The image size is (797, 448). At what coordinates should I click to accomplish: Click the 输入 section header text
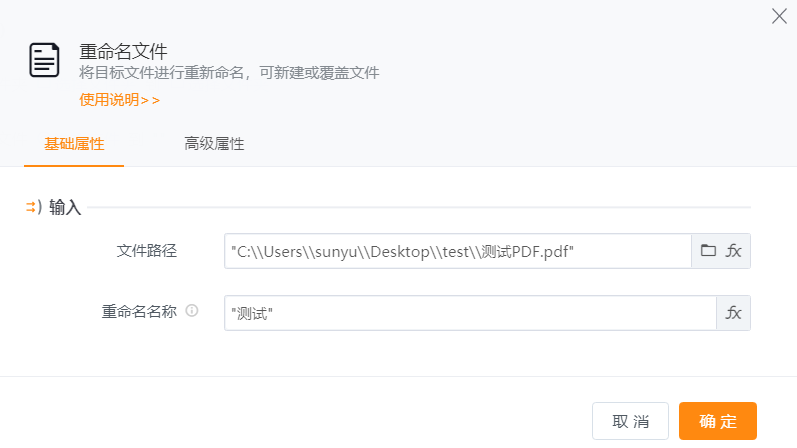pos(65,208)
